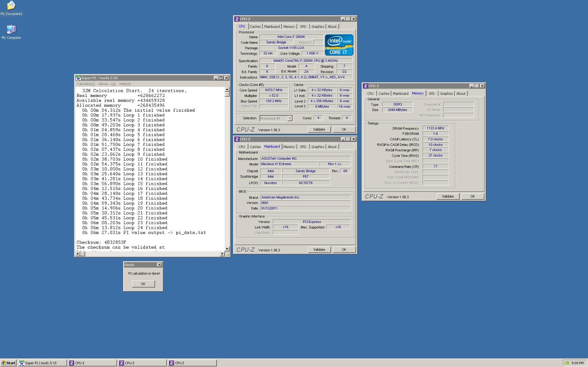Select Memory tab in top CPU-Z window
The height and width of the screenshot is (367, 588).
pyautogui.click(x=289, y=26)
